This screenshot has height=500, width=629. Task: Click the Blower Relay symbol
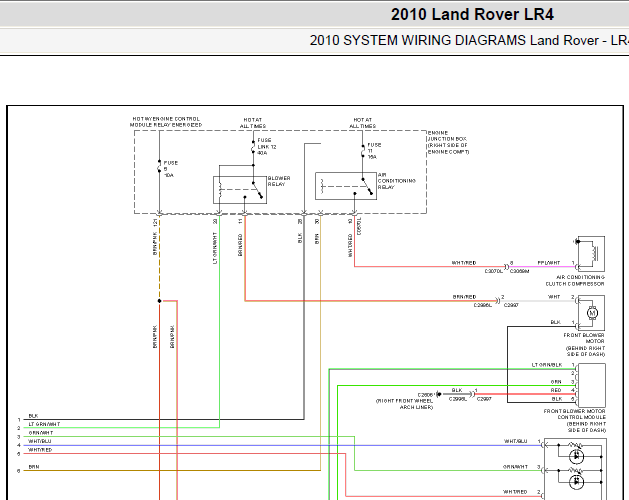point(240,190)
